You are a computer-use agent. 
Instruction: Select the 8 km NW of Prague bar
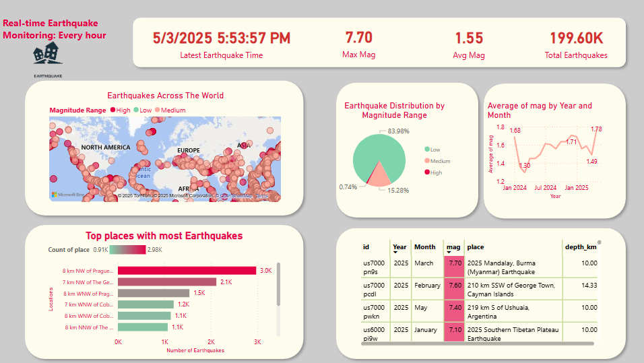click(x=187, y=271)
